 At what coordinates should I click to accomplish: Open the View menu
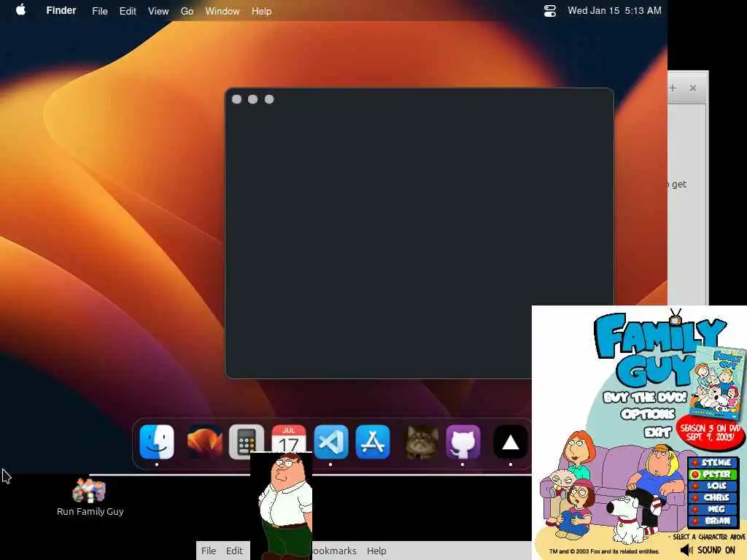pos(158,11)
